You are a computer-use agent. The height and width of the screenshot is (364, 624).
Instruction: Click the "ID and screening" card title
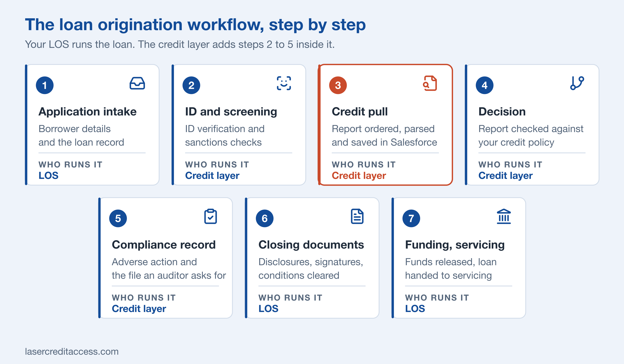pos(231,112)
